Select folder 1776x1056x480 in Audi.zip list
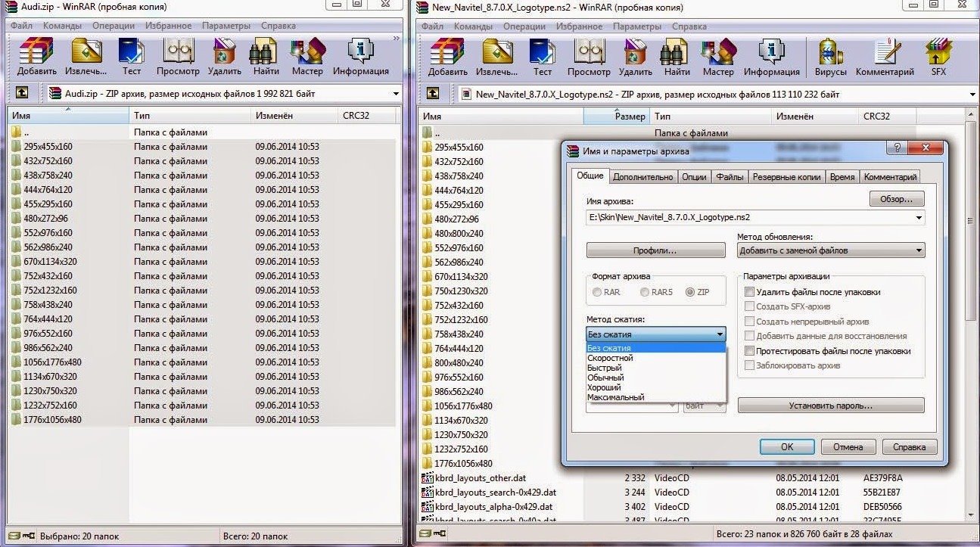Image resolution: width=980 pixels, height=547 pixels. (52, 420)
